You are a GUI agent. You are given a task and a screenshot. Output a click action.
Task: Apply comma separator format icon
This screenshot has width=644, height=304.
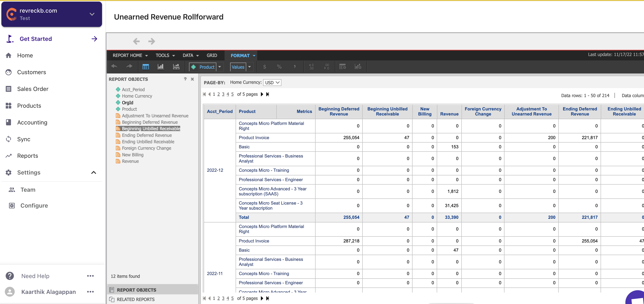point(294,67)
